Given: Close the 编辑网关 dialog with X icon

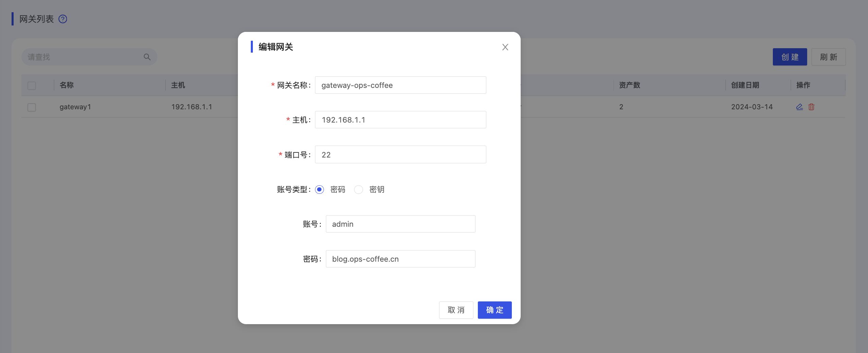Looking at the screenshot, I should click(x=505, y=47).
